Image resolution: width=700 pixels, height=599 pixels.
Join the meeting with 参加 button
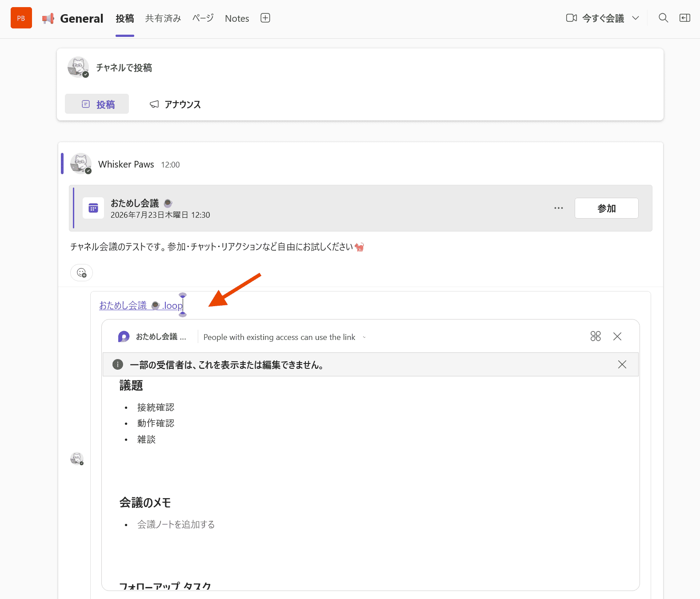point(606,208)
